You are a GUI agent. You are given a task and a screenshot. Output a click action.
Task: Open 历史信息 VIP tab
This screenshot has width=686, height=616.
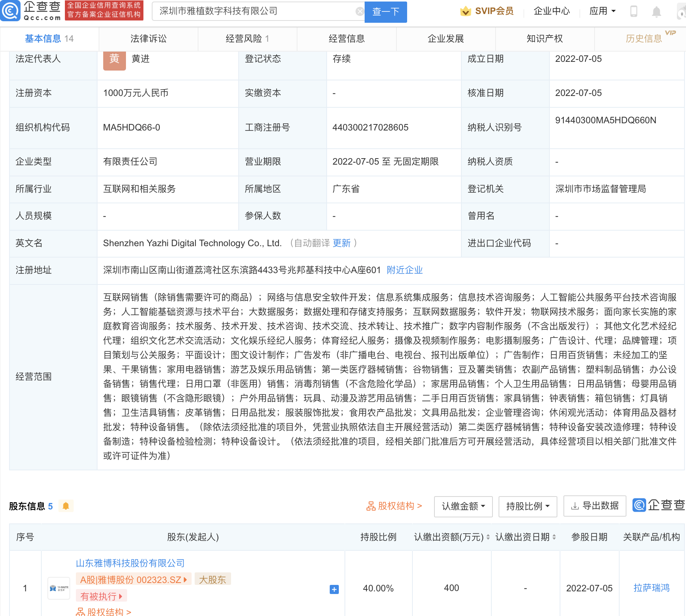[644, 39]
